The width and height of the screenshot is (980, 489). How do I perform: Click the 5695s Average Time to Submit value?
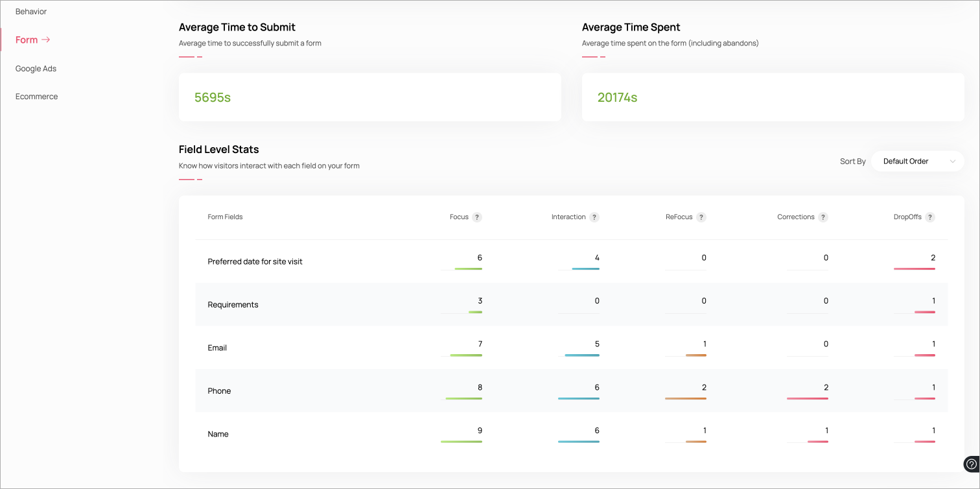tap(213, 98)
